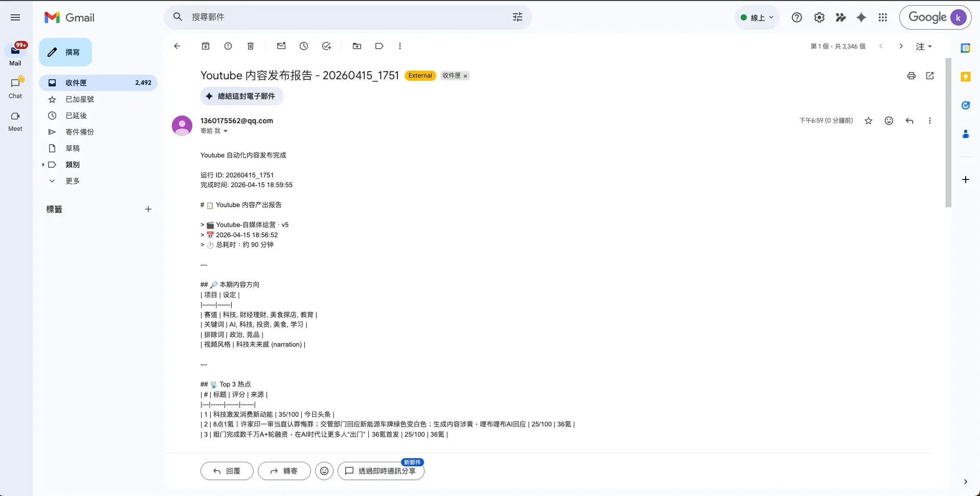Click 透過即時通訊分享 share button
The width and height of the screenshot is (980, 496).
coord(381,471)
